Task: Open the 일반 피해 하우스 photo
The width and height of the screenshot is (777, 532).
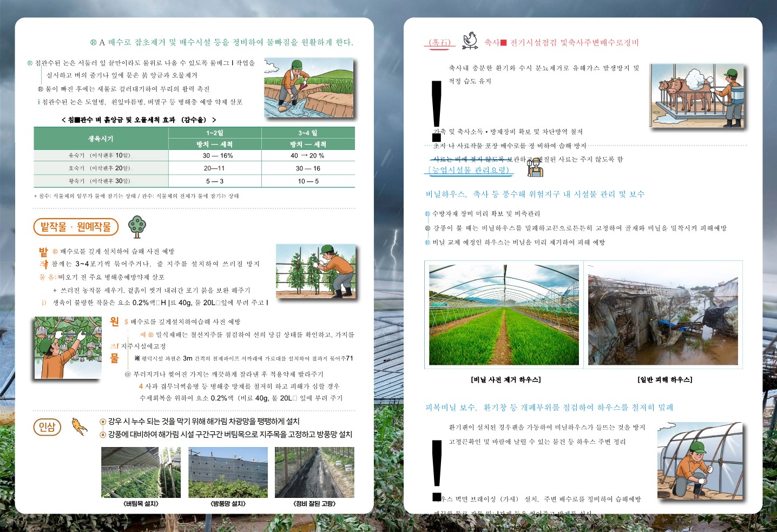Action: tap(663, 314)
